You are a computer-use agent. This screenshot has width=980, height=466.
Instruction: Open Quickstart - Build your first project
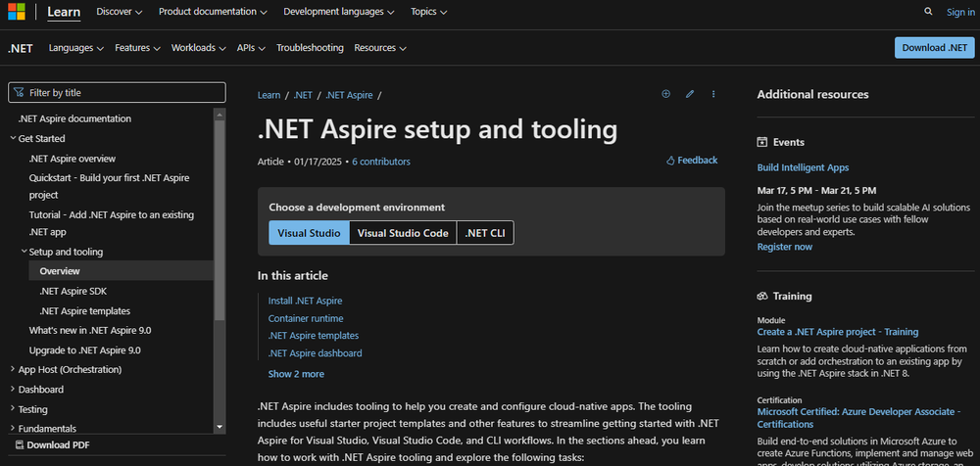[x=112, y=186]
